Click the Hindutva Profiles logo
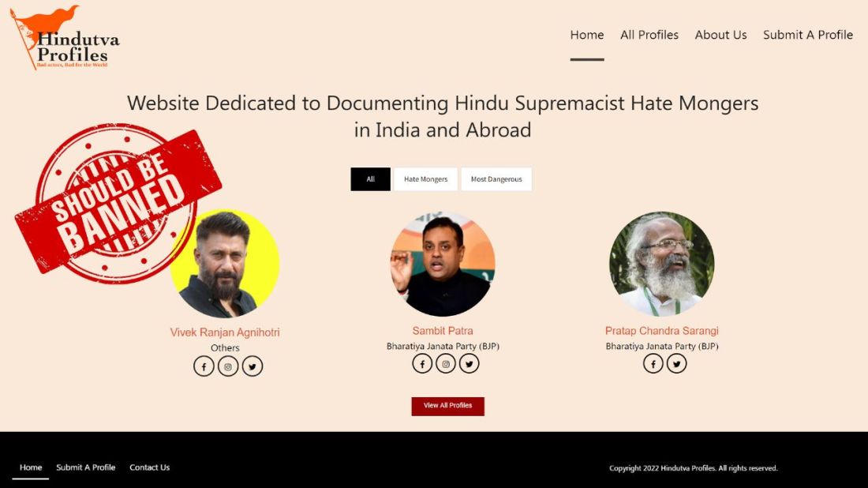868x488 pixels. click(x=65, y=37)
